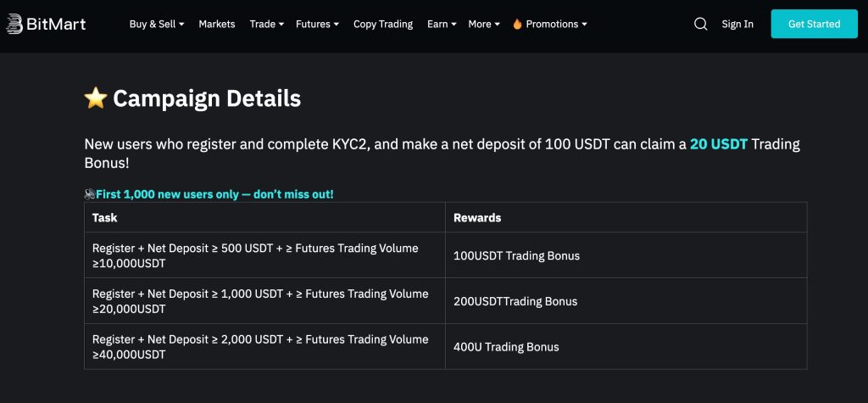Open the Futures dropdown menu
868x403 pixels.
pyautogui.click(x=317, y=24)
